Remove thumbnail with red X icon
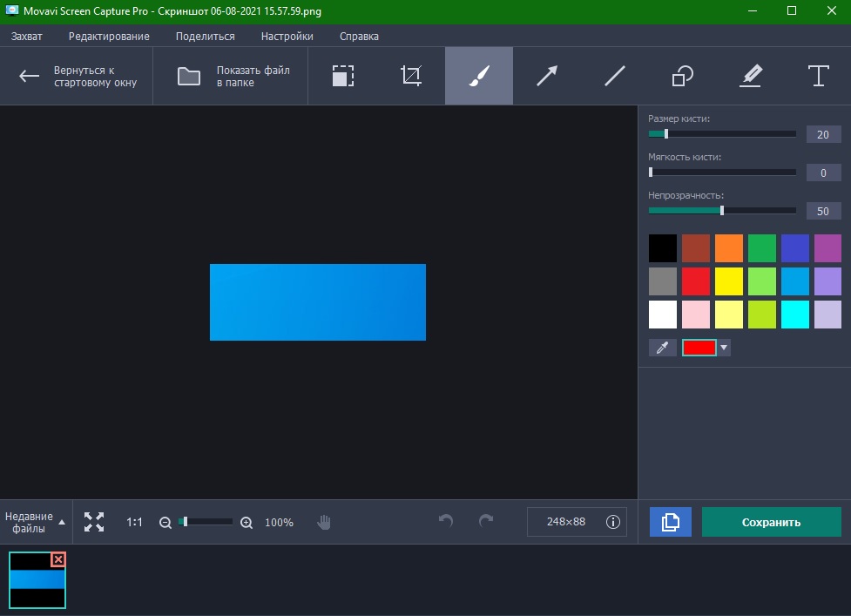Screen dimensions: 851x616 tap(58, 559)
